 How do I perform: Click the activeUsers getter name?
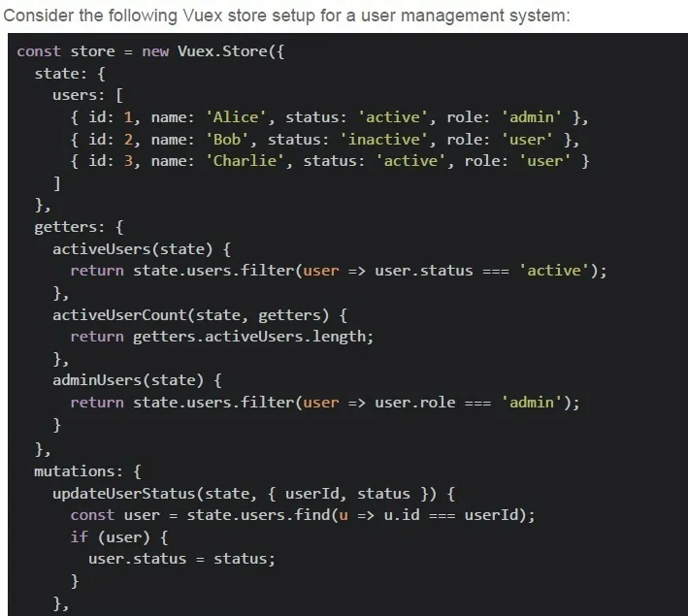(101, 248)
